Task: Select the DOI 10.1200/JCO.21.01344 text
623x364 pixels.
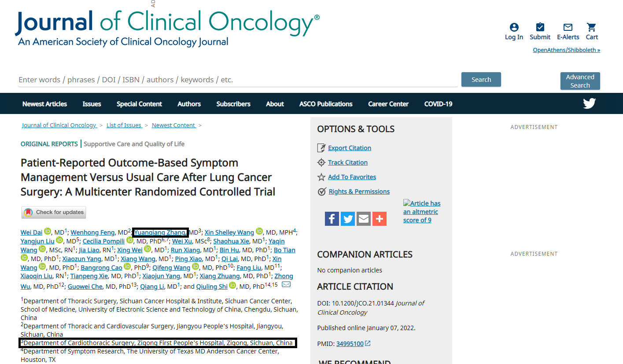Action: click(x=355, y=303)
